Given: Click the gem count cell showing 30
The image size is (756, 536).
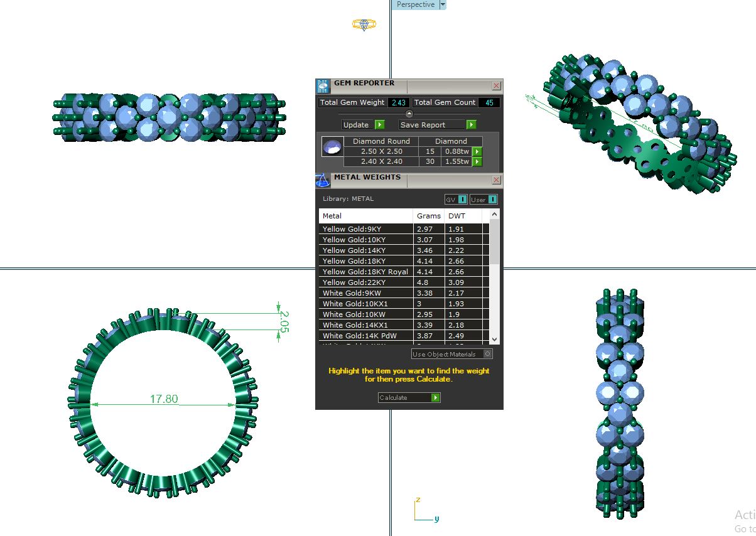Looking at the screenshot, I should (429, 161).
